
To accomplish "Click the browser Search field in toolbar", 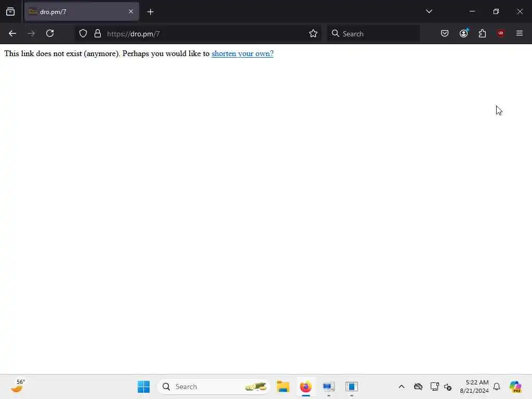I will pos(373,34).
